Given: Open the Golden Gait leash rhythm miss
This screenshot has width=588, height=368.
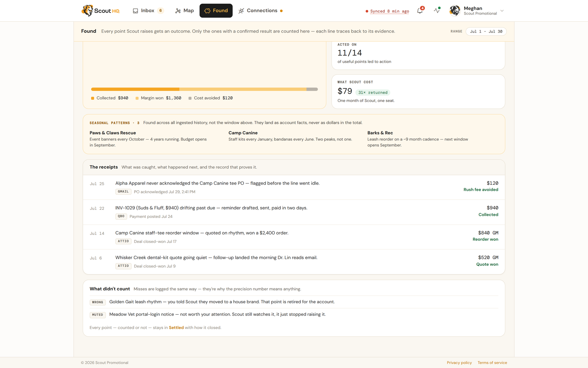Looking at the screenshot, I should [294, 302].
